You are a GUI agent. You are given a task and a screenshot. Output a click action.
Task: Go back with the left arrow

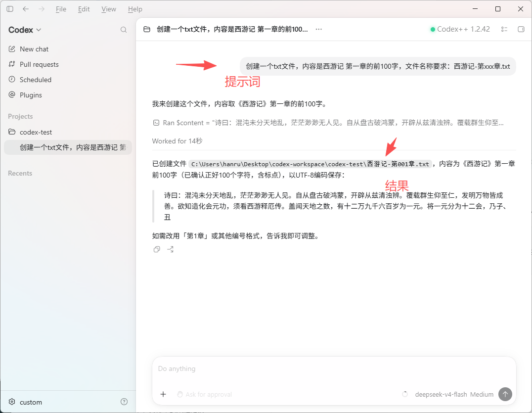point(25,9)
